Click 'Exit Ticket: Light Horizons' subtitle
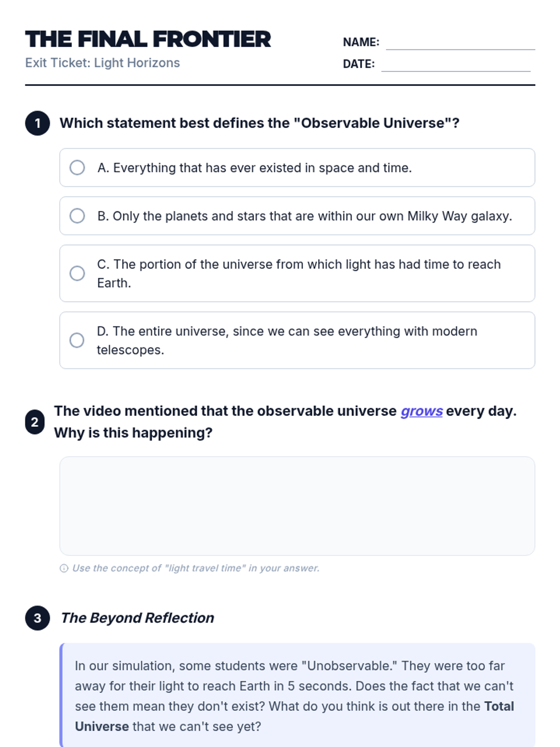The height and width of the screenshot is (747, 560). 102,63
